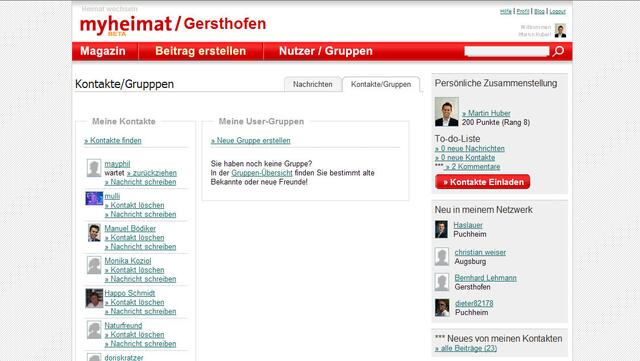
Task: Open the Blog link in header
Action: tap(539, 11)
